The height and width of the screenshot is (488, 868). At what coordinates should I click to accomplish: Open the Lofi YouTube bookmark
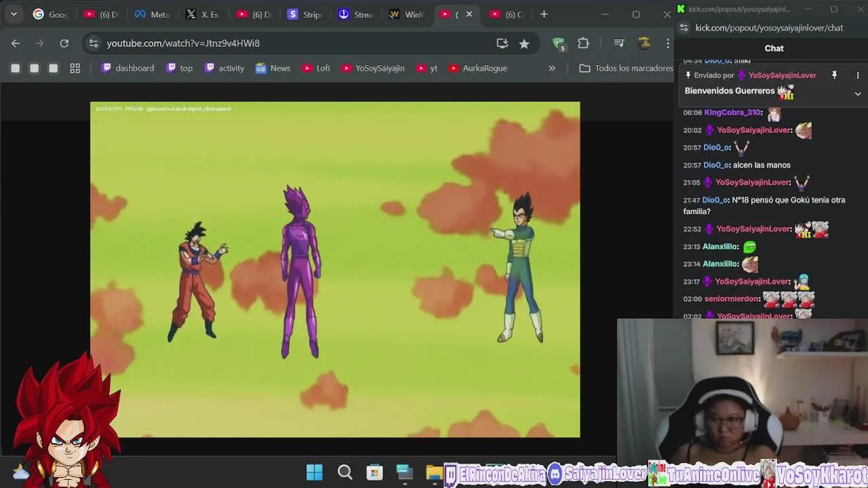(x=316, y=68)
